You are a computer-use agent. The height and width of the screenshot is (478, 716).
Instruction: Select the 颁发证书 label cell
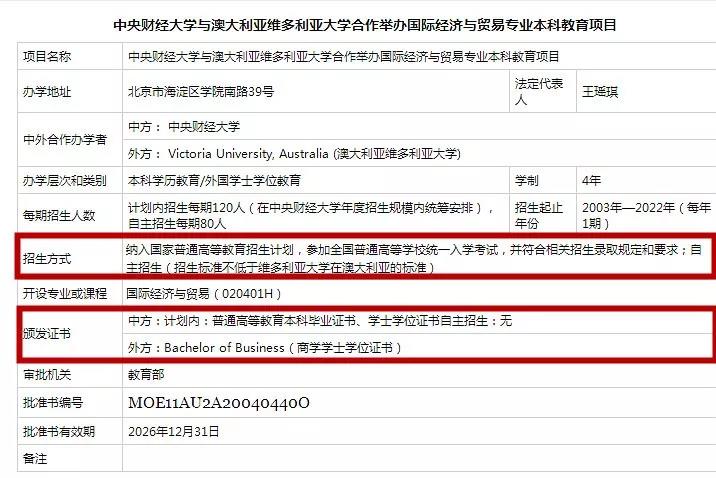pos(70,334)
